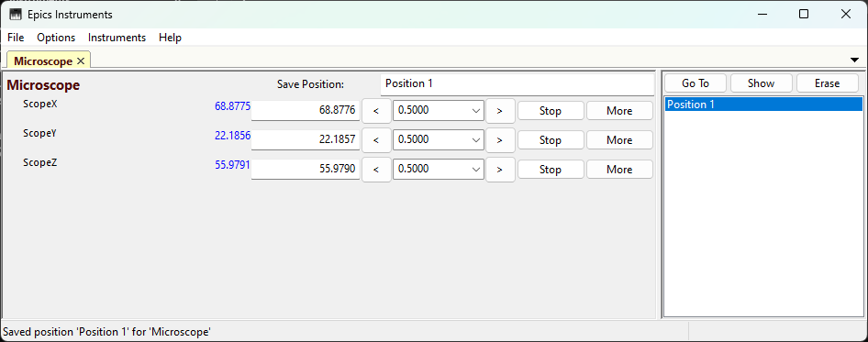Click the Erase button
The image size is (868, 342).
click(x=827, y=83)
